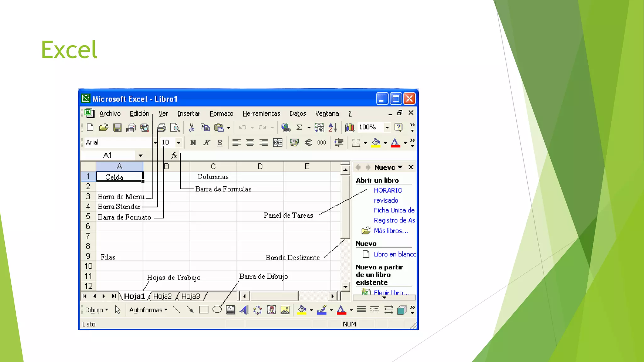
Task: Apply thousands separator 000 style
Action: pos(322,143)
